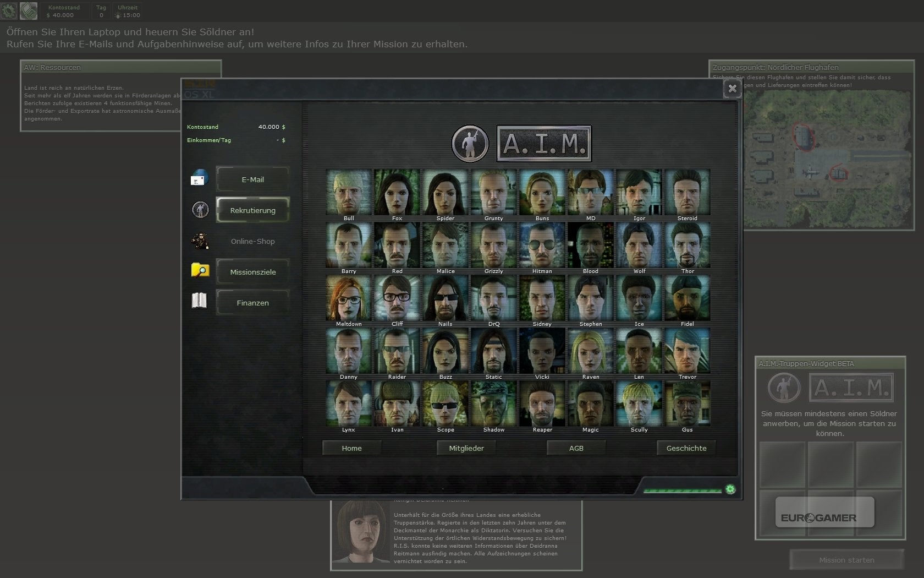The height and width of the screenshot is (578, 924).
Task: Go to the A.I.M. Home tab
Action: click(x=351, y=448)
